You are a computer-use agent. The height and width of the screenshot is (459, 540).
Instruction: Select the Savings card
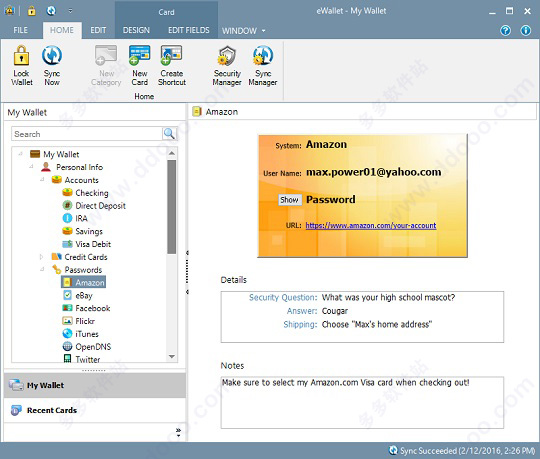click(x=83, y=231)
